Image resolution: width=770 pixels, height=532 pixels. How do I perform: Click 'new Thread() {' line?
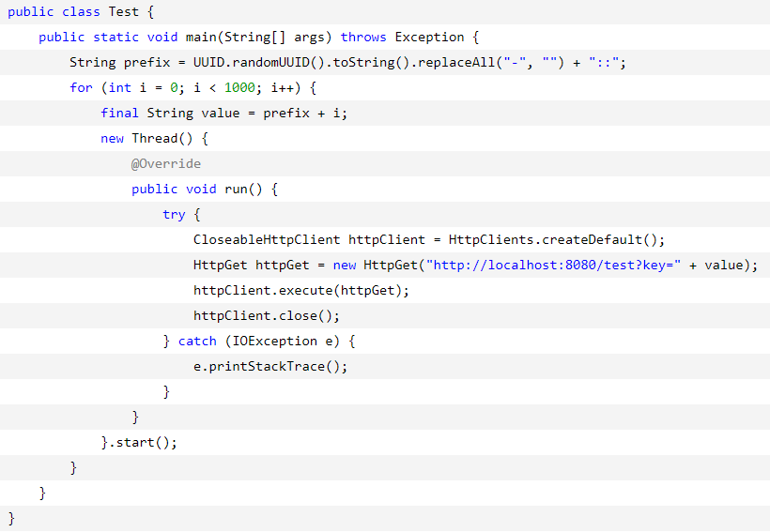(154, 139)
